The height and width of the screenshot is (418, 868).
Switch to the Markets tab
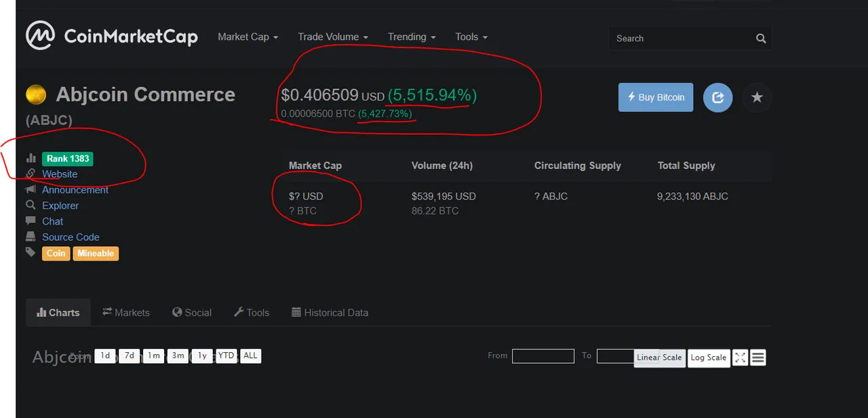pos(126,313)
